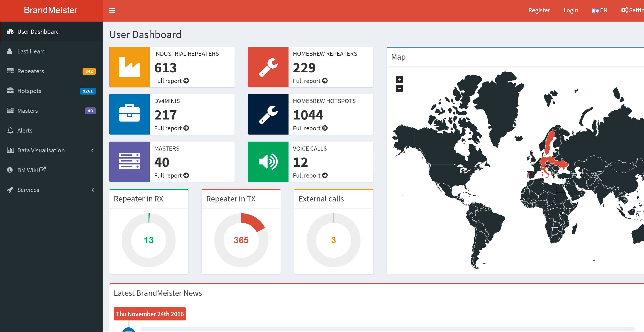This screenshot has height=332, width=644.
Task: Click the Industrial Repeaters Full report arrow icon
Action: tap(186, 81)
